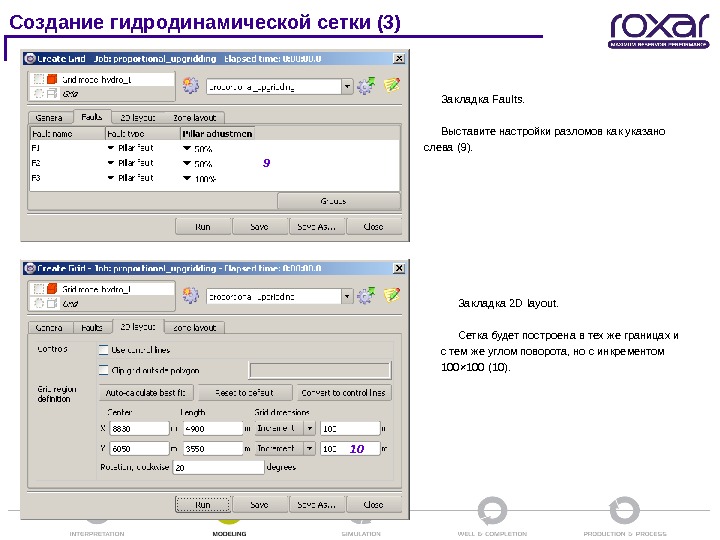Click Auto-calculate best fit button
720x540 pixels.
146,393
